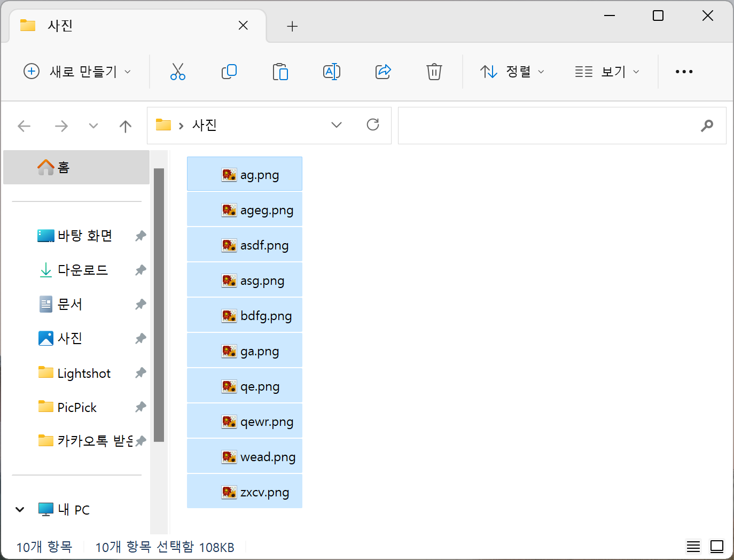Viewport: 734px width, 560px height.
Task: Select the file qewr.png
Action: point(245,421)
